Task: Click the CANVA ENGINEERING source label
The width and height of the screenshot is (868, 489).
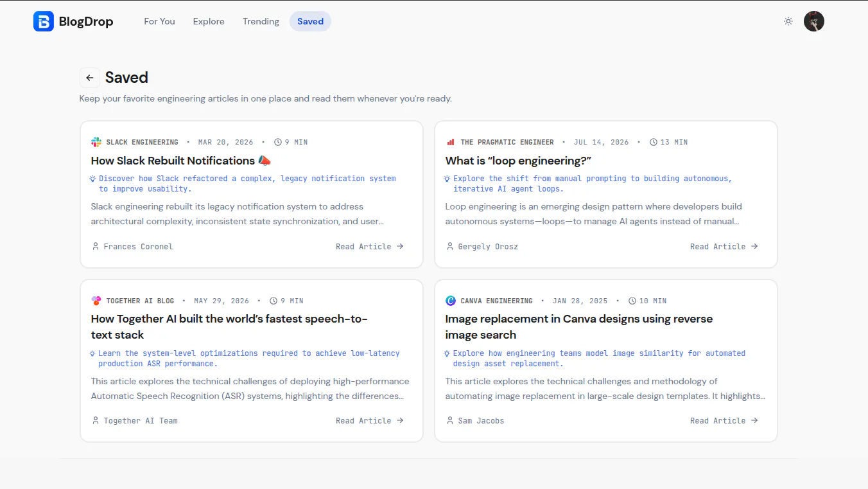Action: pyautogui.click(x=497, y=301)
